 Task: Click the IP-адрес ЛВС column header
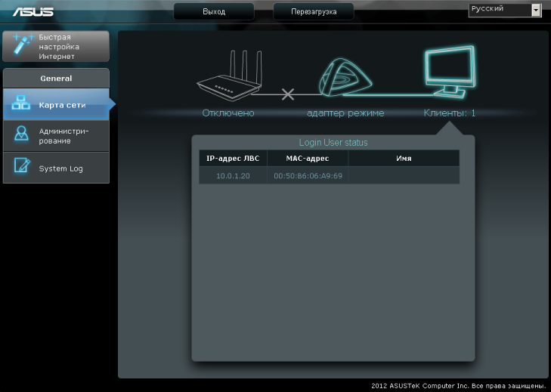tap(233, 158)
